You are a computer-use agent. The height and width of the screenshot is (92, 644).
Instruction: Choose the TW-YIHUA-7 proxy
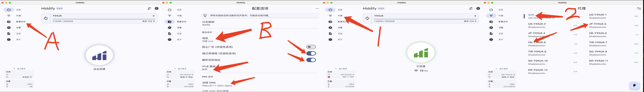[614, 44]
